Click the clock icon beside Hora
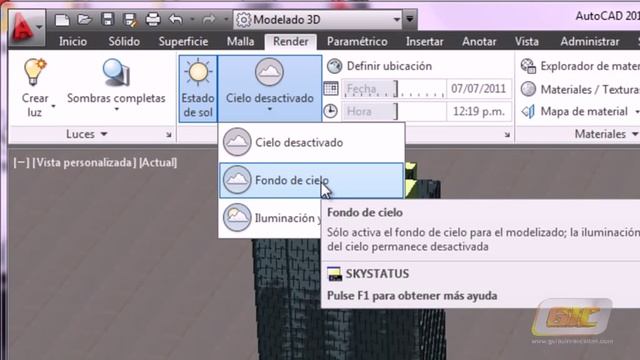The image size is (640, 360). (x=330, y=111)
